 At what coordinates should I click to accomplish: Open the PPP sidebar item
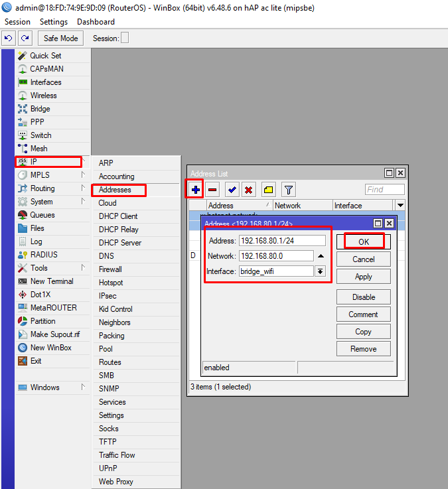coord(52,122)
